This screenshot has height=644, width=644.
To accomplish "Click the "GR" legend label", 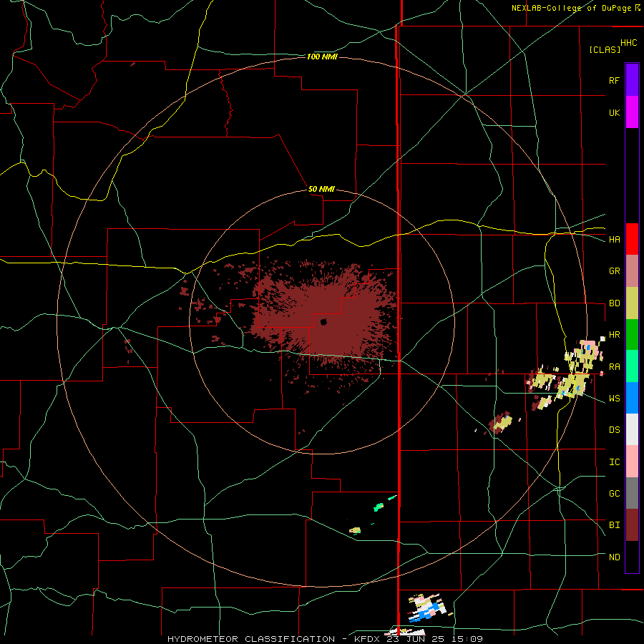I will tap(614, 271).
